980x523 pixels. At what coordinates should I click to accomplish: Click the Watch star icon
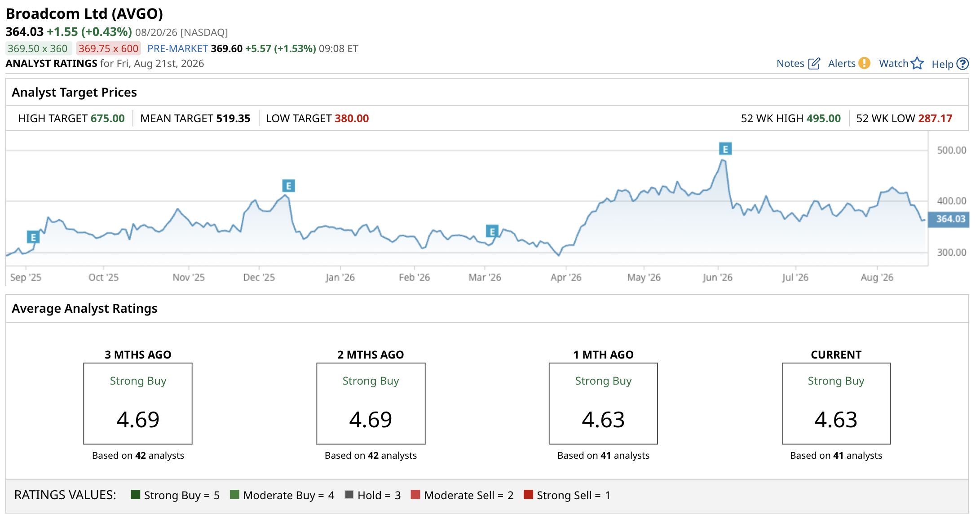[x=917, y=63]
